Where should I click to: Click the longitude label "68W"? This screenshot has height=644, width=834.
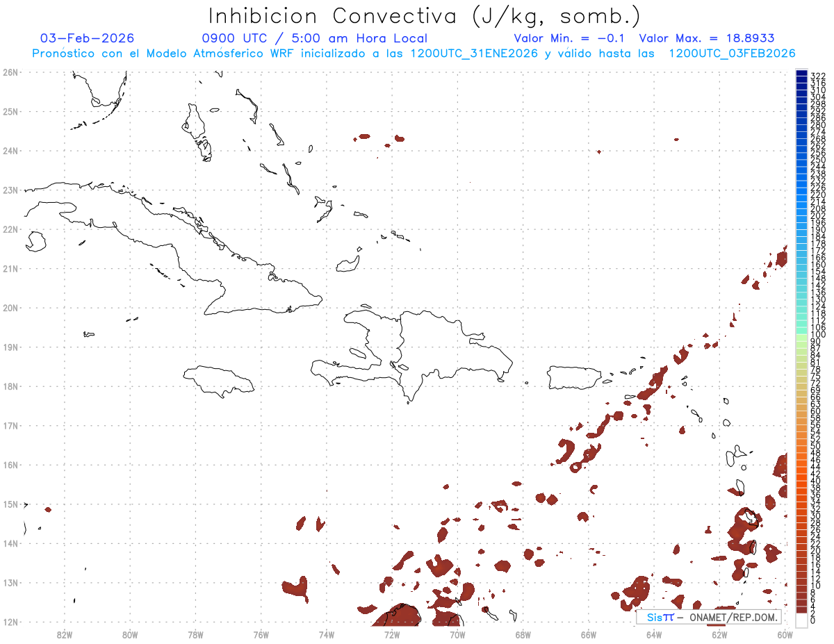click(x=523, y=634)
